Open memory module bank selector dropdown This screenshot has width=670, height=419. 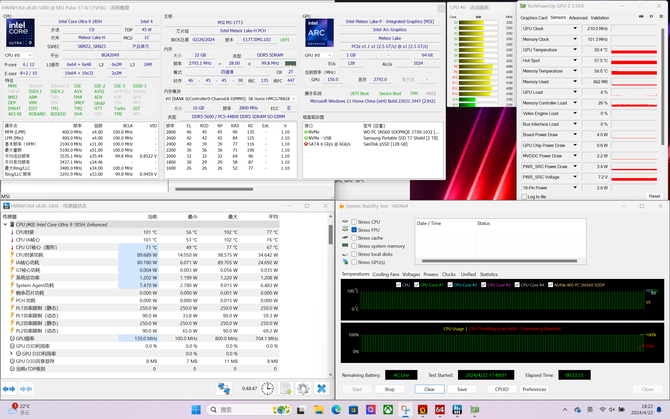click(x=231, y=99)
